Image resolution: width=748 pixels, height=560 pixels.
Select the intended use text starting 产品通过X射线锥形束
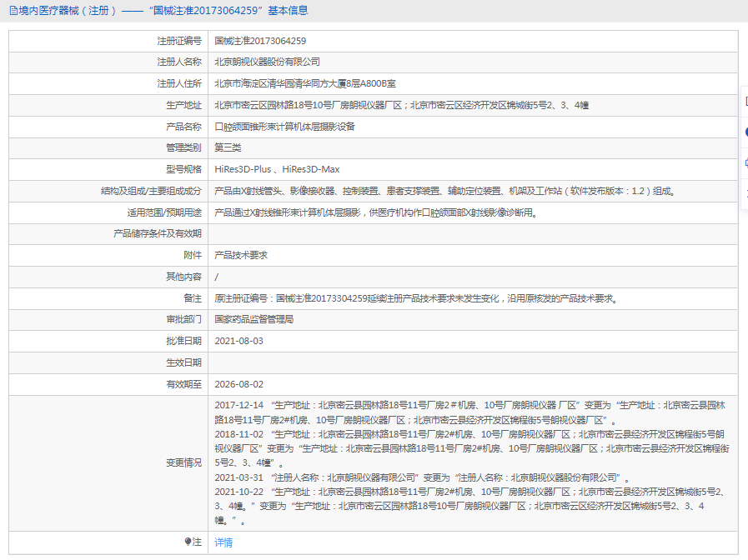click(376, 212)
